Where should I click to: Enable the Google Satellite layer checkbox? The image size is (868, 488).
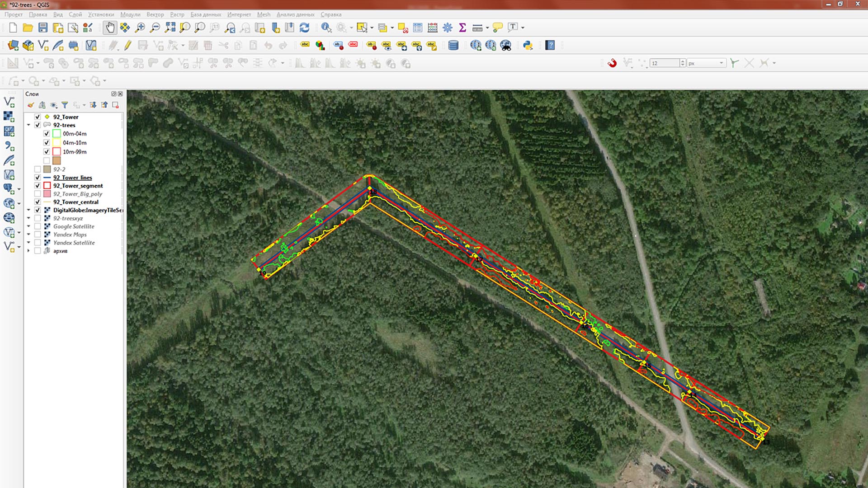click(38, 226)
